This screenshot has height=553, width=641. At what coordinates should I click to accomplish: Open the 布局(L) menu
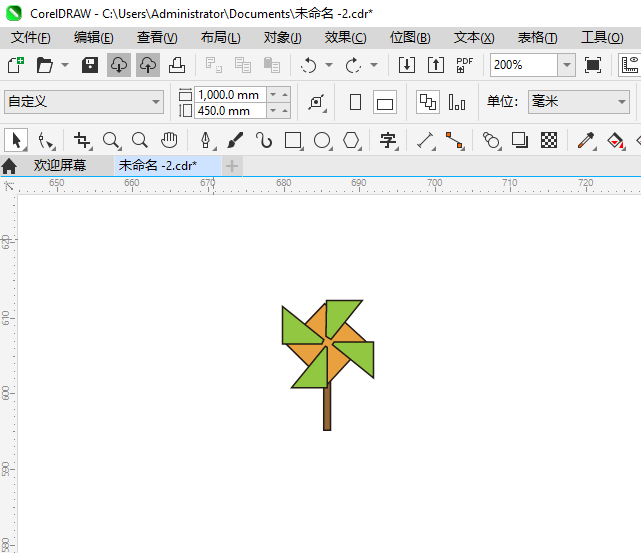pyautogui.click(x=220, y=38)
